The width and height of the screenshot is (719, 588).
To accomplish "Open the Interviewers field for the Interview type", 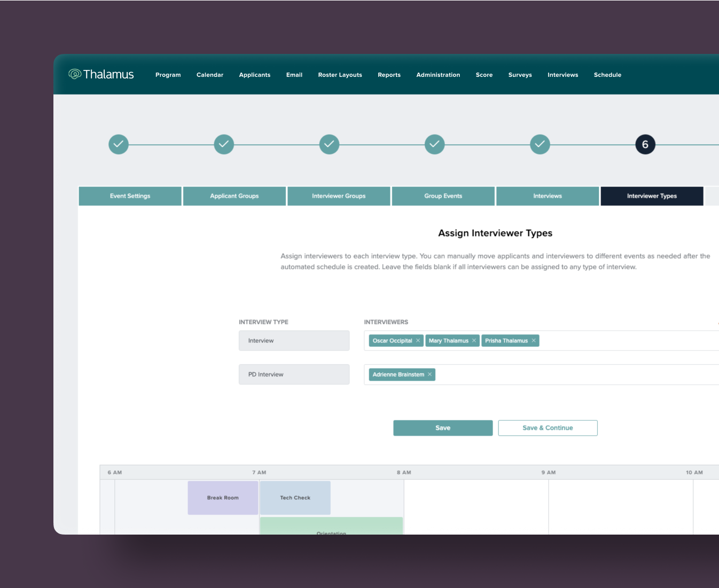I will [x=614, y=341].
